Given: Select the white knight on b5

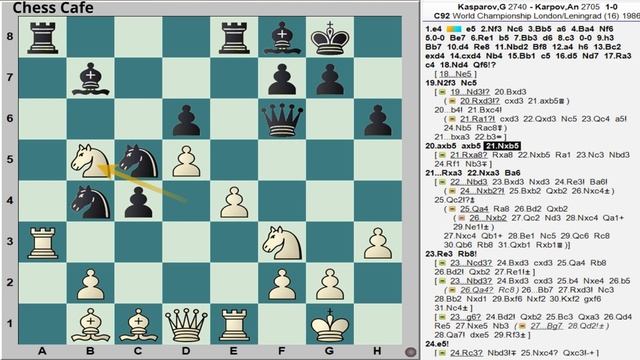Looking at the screenshot, I should (x=90, y=160).
